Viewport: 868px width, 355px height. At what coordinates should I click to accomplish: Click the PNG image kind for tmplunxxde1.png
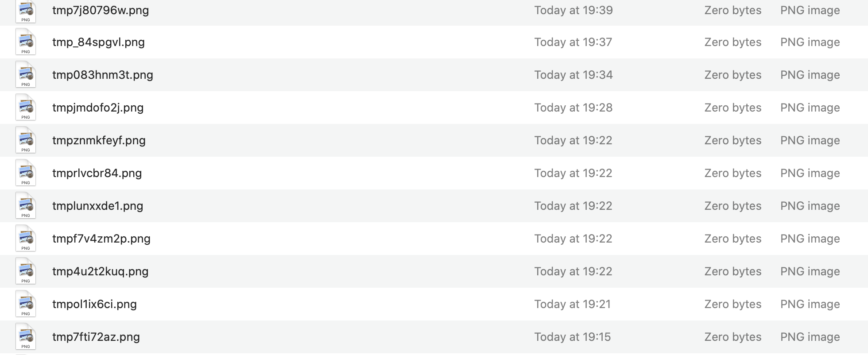(810, 206)
